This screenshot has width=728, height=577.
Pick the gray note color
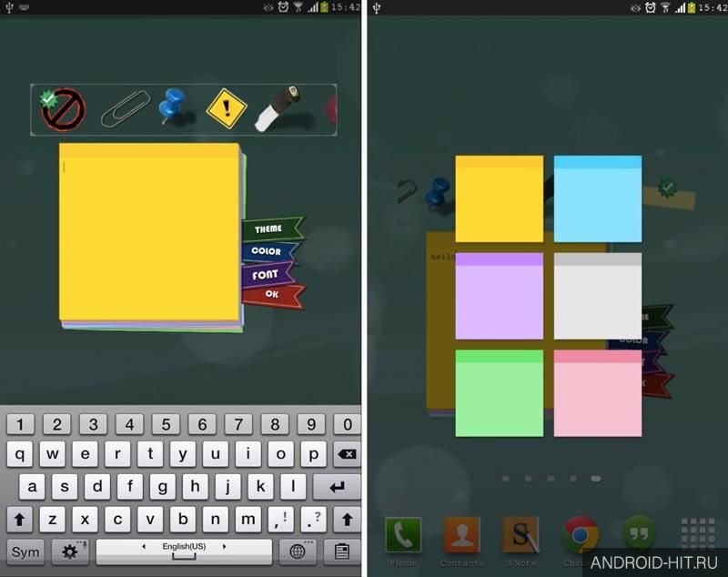[598, 296]
